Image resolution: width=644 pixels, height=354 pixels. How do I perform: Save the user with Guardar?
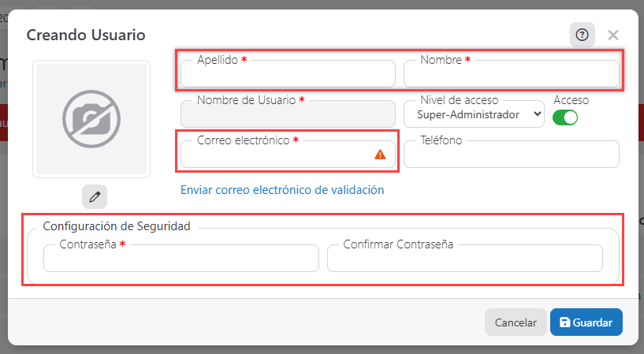pos(586,322)
